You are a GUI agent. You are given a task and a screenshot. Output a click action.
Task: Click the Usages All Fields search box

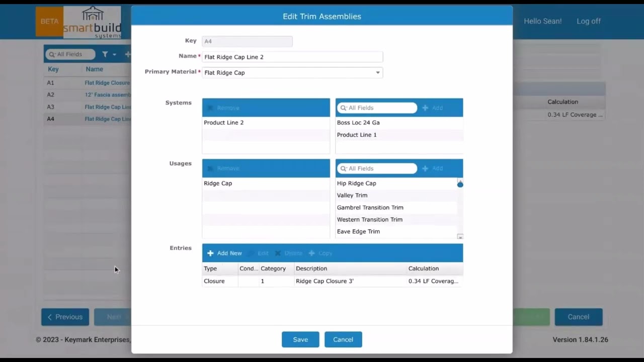[377, 168]
